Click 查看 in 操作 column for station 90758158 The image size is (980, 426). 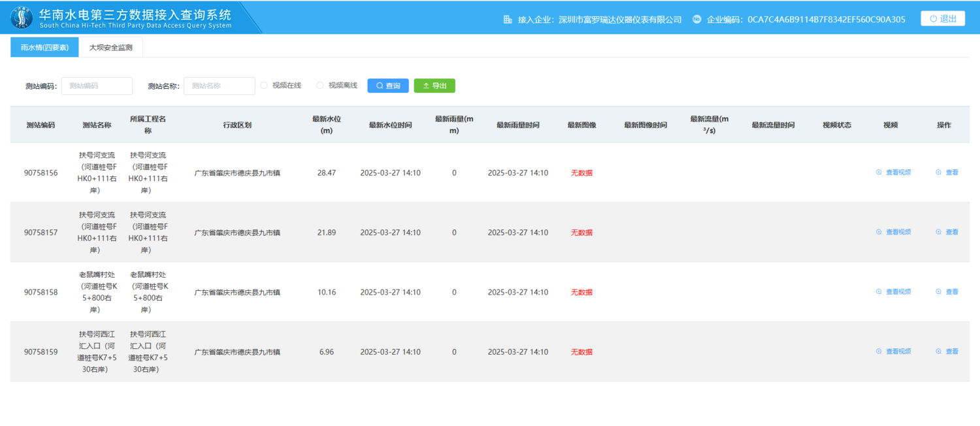point(947,292)
